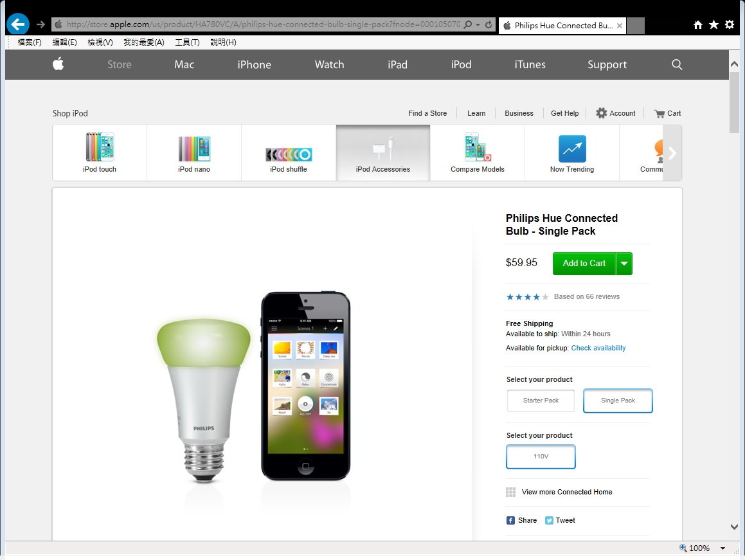Go to iPhone in Apple navigation
Screen dimensions: 745x560
pos(254,65)
